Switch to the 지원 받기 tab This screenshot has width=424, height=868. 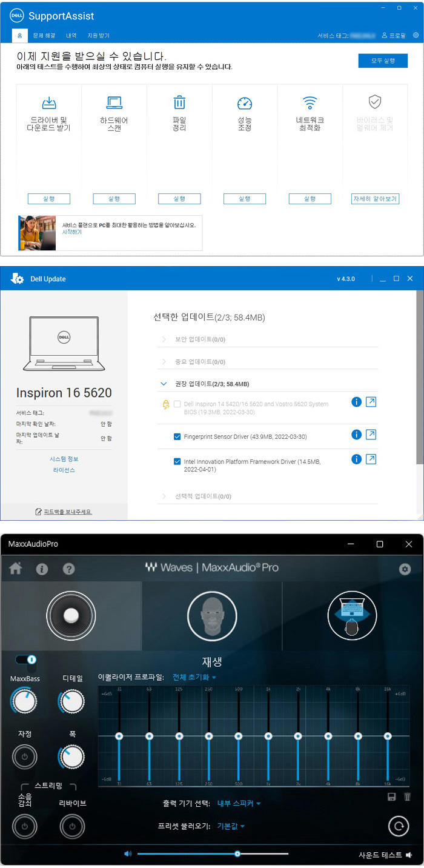[98, 36]
